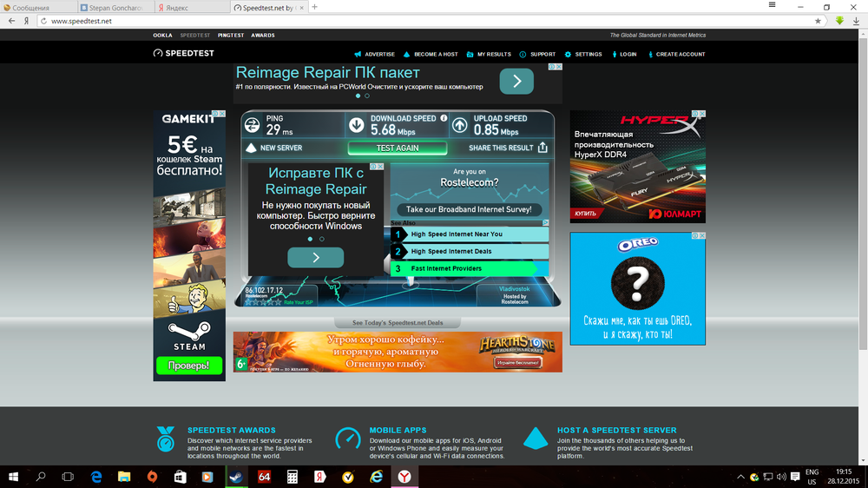Switch to the Яндекс browser tab
This screenshot has width=868, height=488.
tap(192, 7)
